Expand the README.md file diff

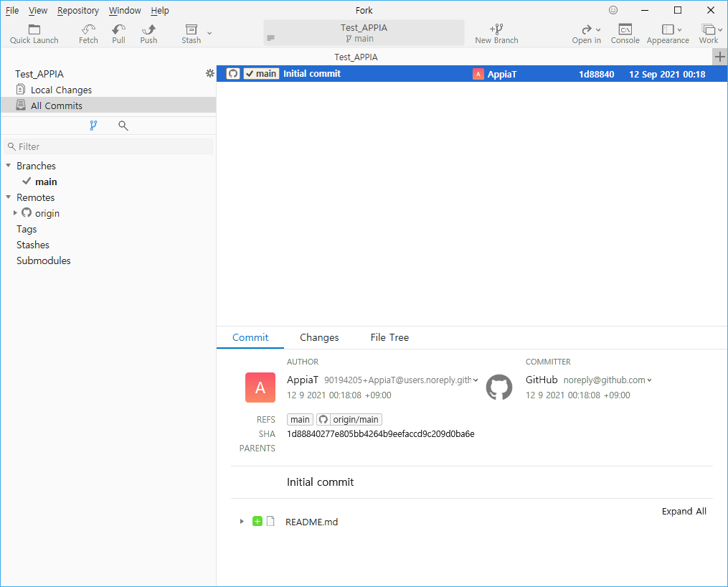[242, 521]
